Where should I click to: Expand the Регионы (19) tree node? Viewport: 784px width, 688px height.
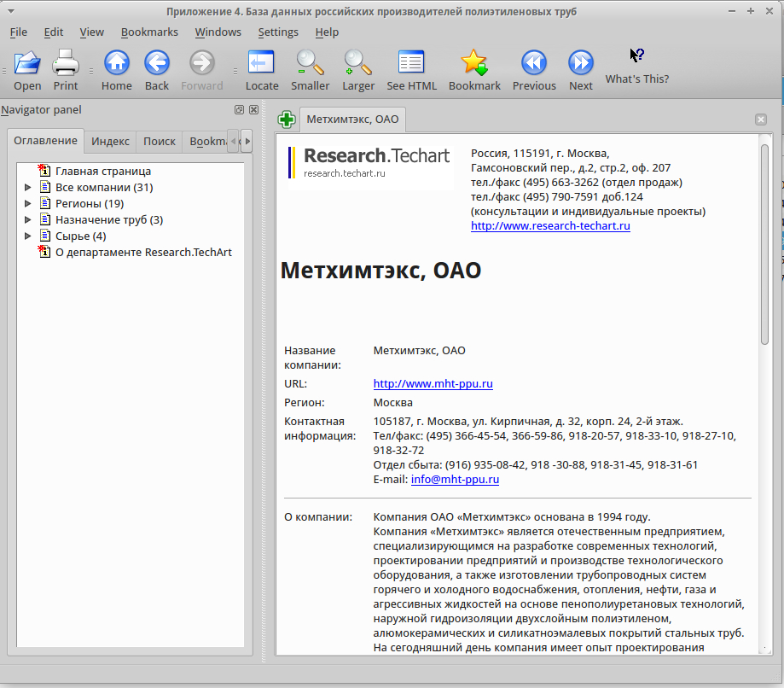pyautogui.click(x=28, y=204)
